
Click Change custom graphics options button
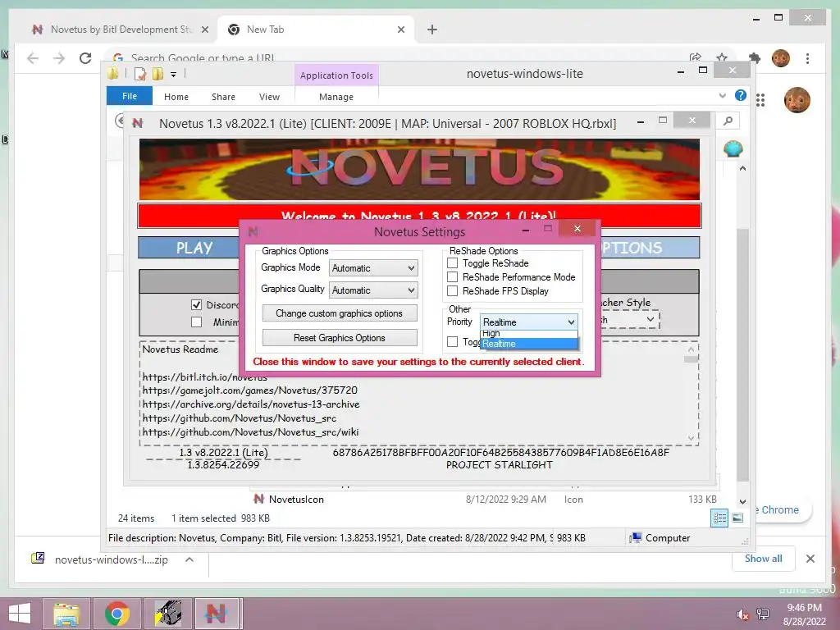pos(340,313)
